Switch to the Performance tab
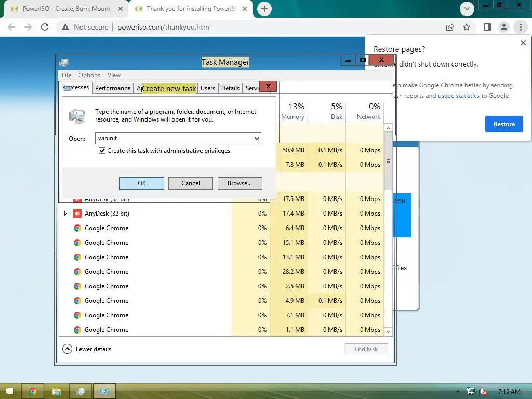The width and height of the screenshot is (532, 399). (x=113, y=88)
